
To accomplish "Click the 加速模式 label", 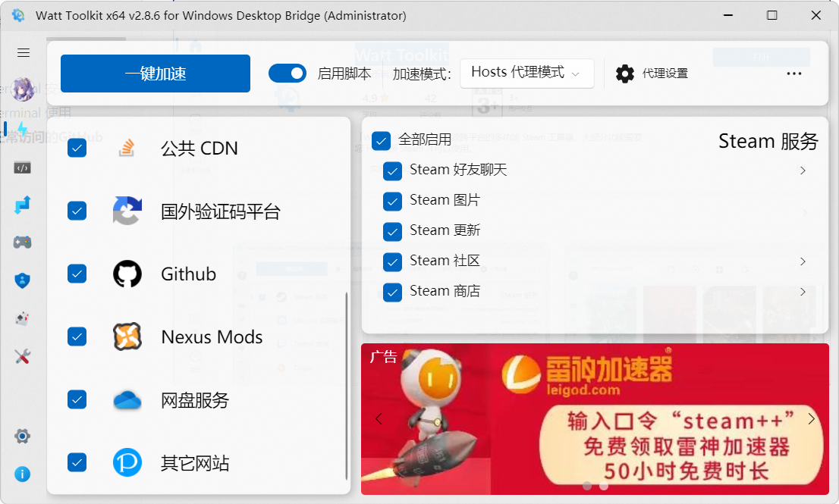I will pyautogui.click(x=422, y=74).
